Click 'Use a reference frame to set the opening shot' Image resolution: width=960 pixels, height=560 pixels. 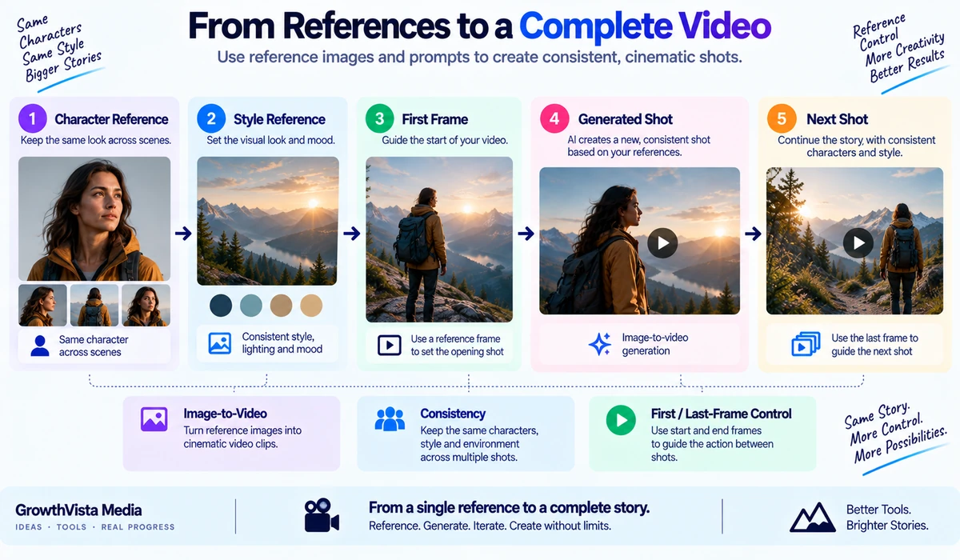[458, 345]
